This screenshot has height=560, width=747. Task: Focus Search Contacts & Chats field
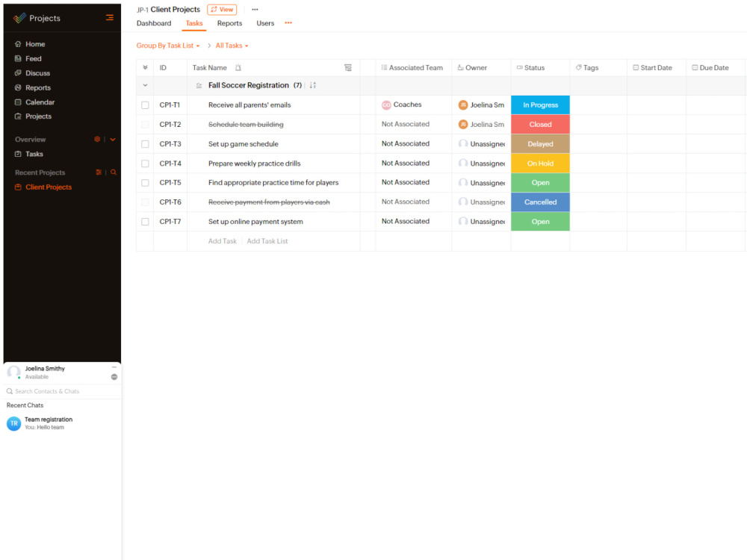click(62, 391)
